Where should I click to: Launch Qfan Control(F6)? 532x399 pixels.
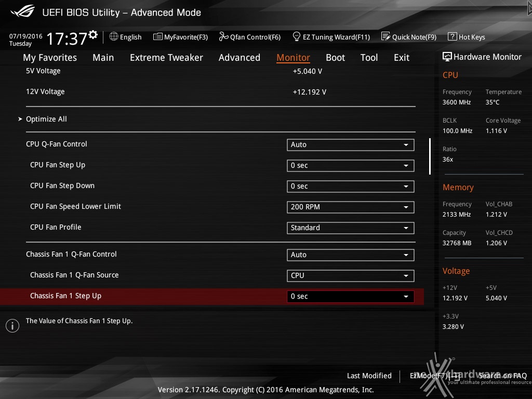(250, 37)
